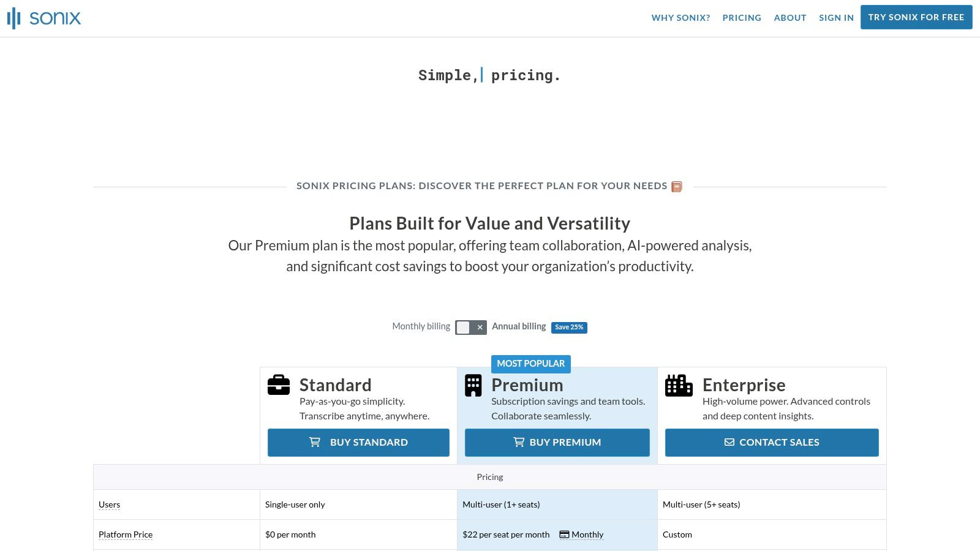The width and height of the screenshot is (980, 551).
Task: Click the book emoji beside pricing heading
Action: (677, 187)
